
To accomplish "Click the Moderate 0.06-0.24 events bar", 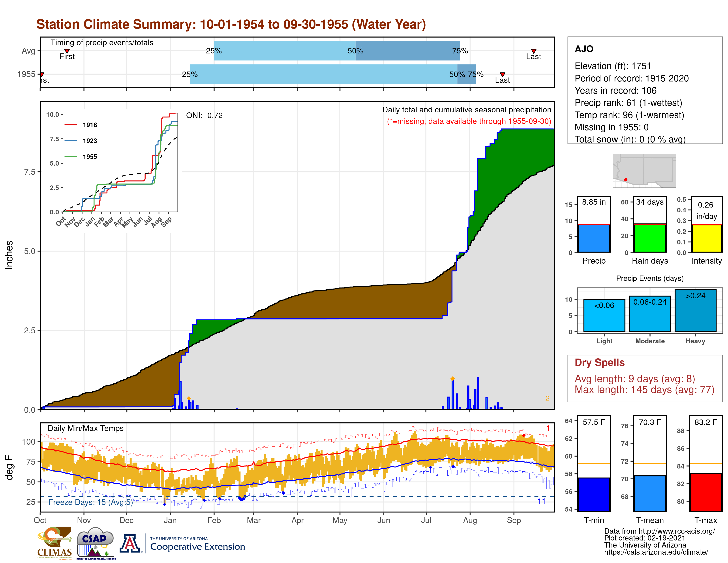I will coord(650,314).
